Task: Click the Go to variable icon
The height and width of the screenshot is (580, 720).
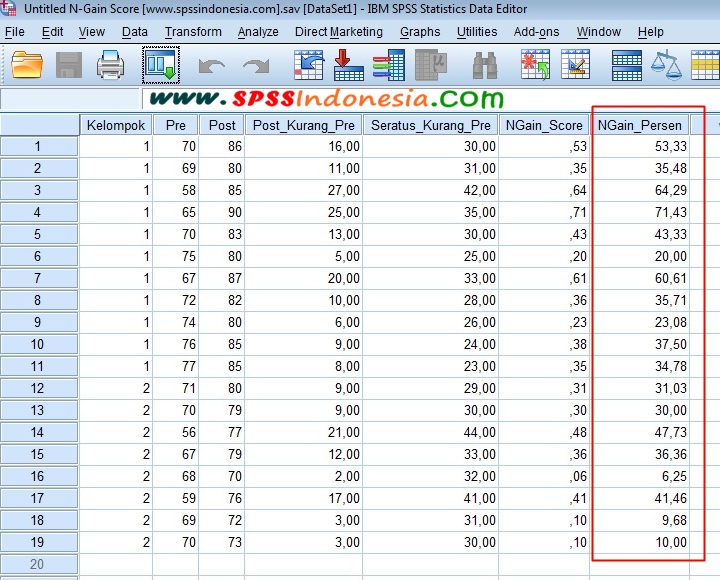Action: click(349, 65)
